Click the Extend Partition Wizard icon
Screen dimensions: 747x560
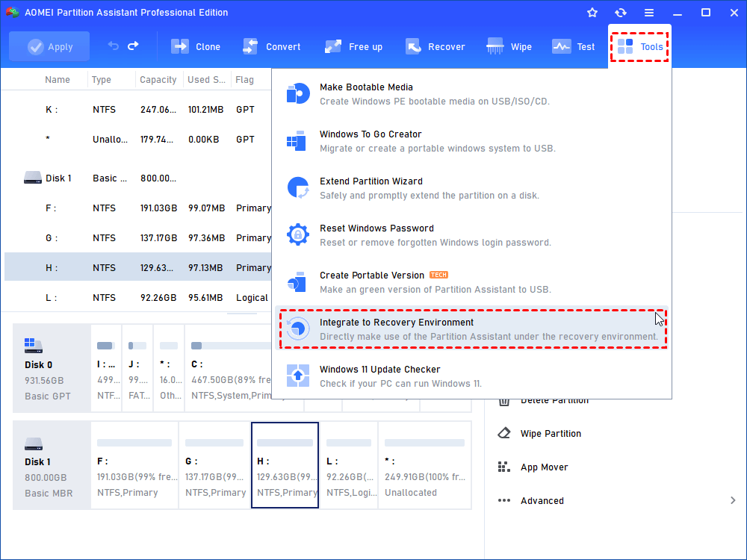(x=298, y=187)
